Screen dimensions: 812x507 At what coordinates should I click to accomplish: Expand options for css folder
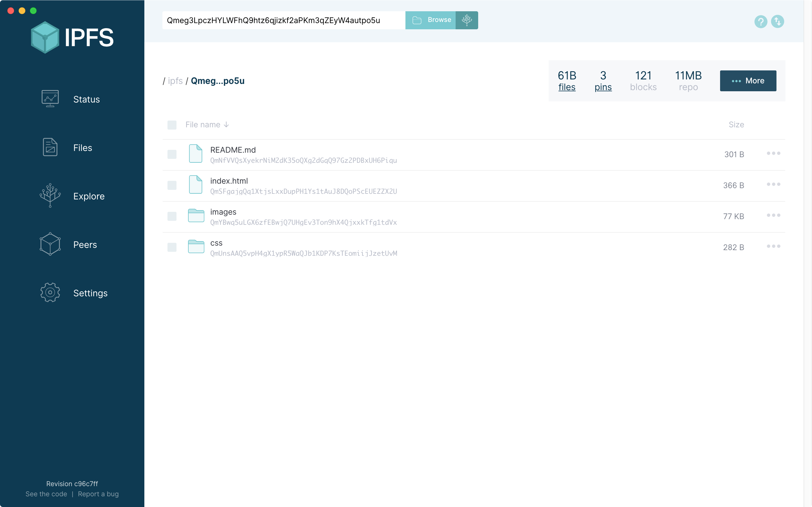[x=773, y=246]
